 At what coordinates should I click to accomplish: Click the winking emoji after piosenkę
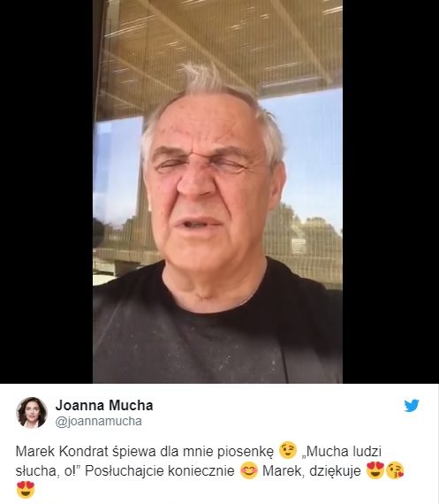click(287, 450)
